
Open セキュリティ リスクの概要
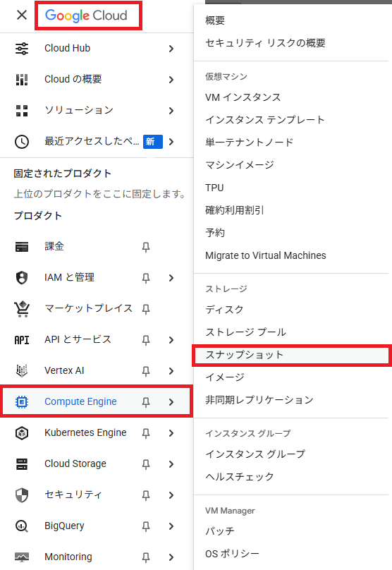click(x=265, y=43)
